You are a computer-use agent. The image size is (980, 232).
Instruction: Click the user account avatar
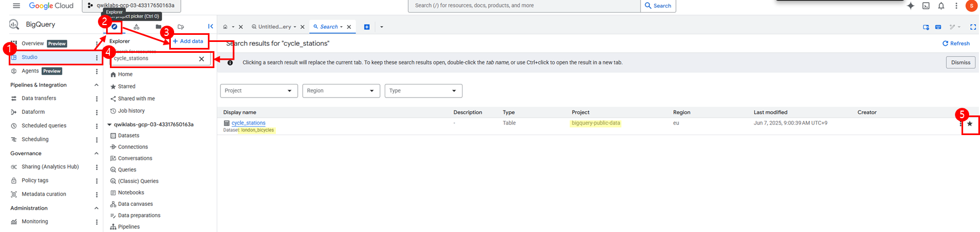[972, 5]
